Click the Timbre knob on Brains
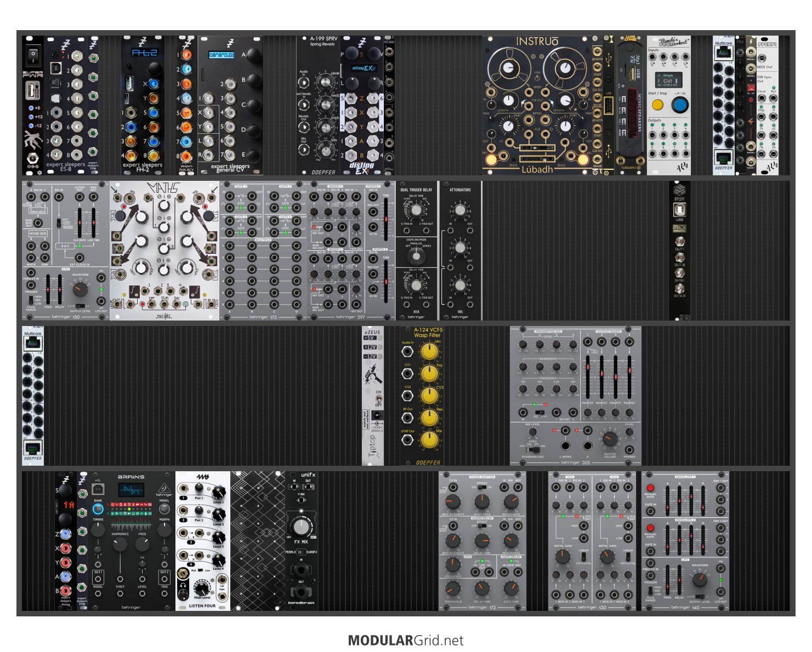 [x=98, y=529]
